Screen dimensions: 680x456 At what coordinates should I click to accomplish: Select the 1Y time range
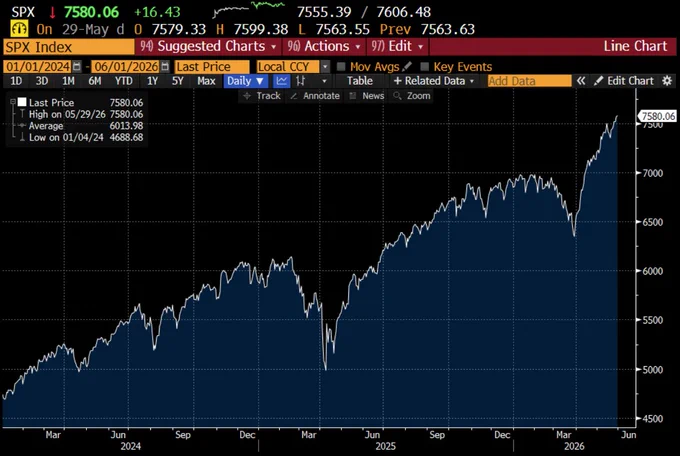152,81
